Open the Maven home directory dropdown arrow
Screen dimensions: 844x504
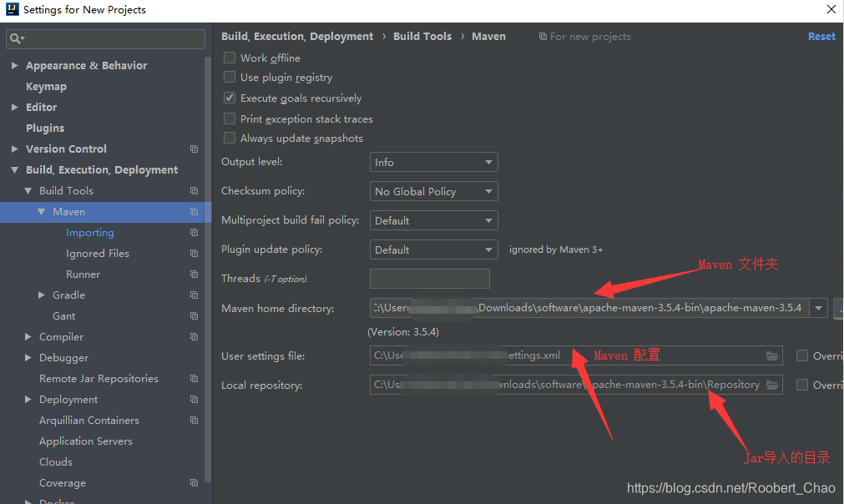[818, 308]
